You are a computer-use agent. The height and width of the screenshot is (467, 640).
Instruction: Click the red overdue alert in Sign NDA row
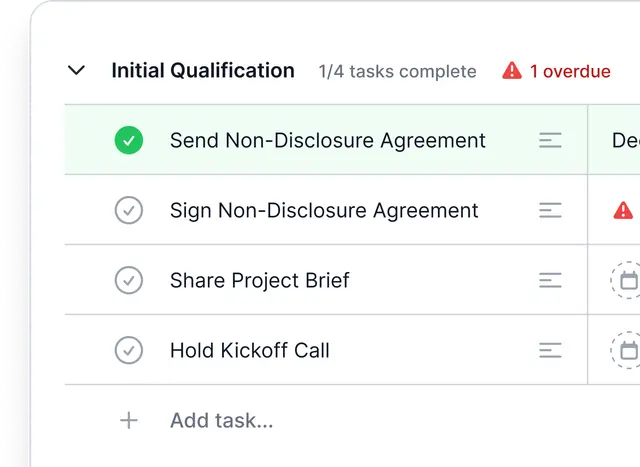point(623,211)
